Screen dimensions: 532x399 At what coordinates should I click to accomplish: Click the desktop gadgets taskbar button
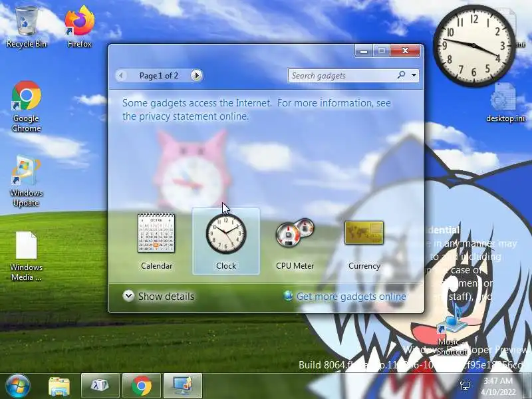click(x=183, y=386)
